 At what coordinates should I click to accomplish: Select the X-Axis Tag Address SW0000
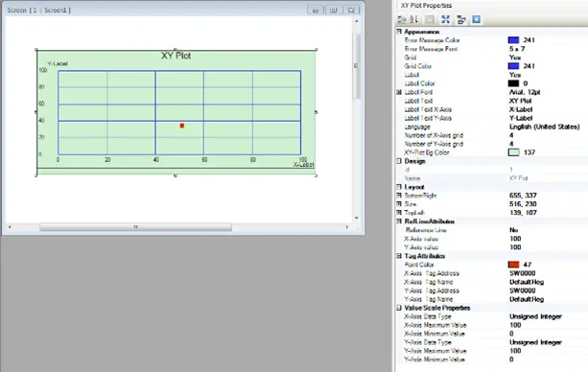click(523, 273)
